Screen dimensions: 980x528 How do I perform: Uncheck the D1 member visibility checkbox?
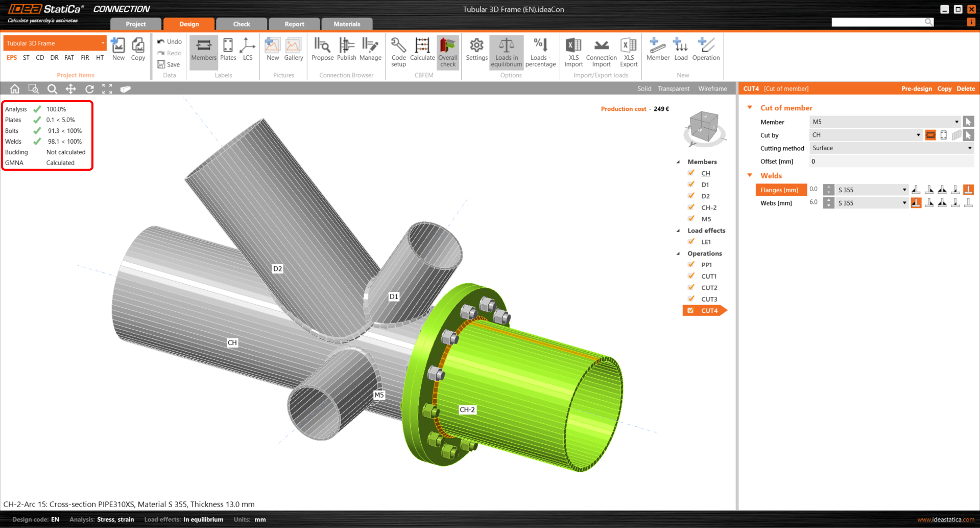[691, 185]
